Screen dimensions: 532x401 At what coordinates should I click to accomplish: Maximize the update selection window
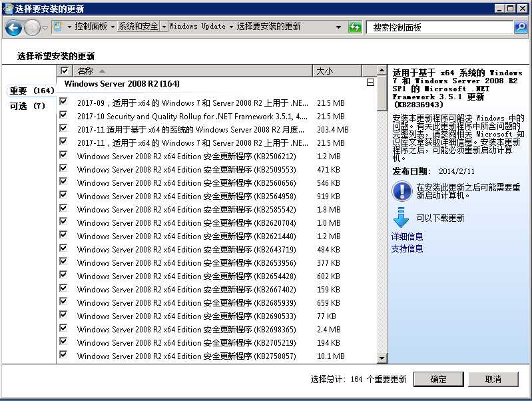pyautogui.click(x=511, y=8)
